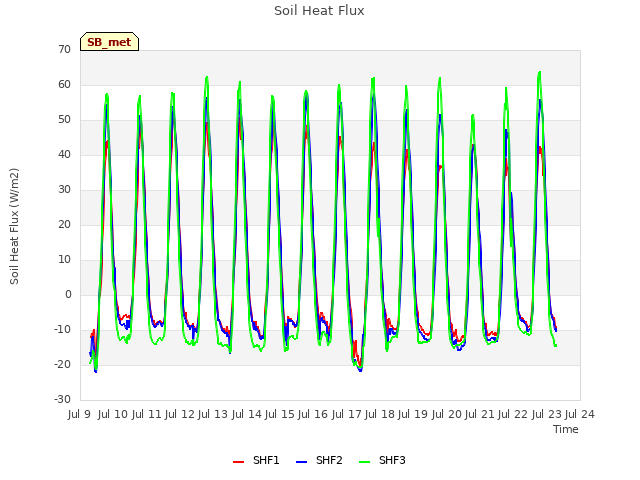The width and height of the screenshot is (640, 480).
Task: Click the Jul 11 x-axis tick label
Action: (x=146, y=414)
